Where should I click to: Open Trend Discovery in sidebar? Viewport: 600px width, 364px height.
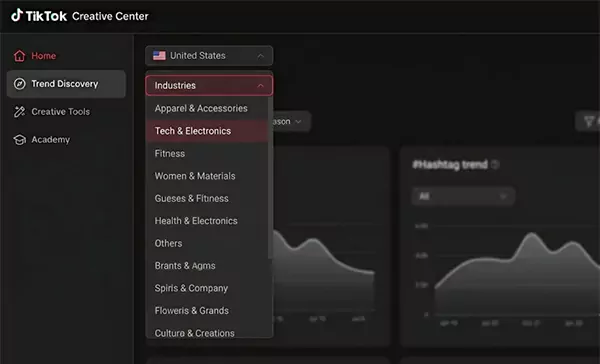pos(66,84)
